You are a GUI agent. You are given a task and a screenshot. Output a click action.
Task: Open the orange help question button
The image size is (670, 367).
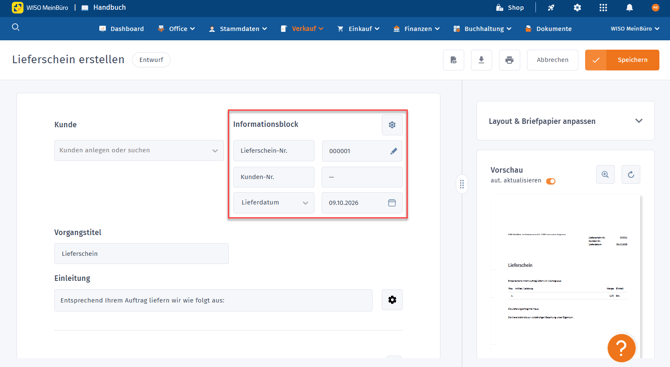pyautogui.click(x=621, y=348)
